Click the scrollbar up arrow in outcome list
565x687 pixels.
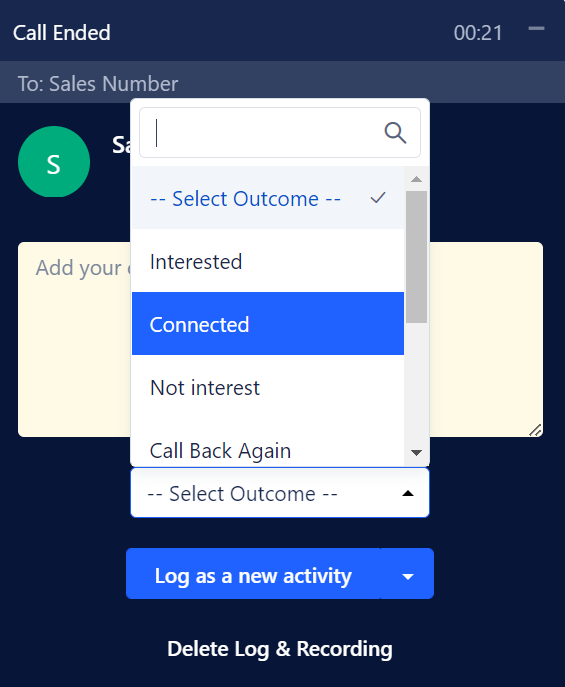pyautogui.click(x=417, y=179)
